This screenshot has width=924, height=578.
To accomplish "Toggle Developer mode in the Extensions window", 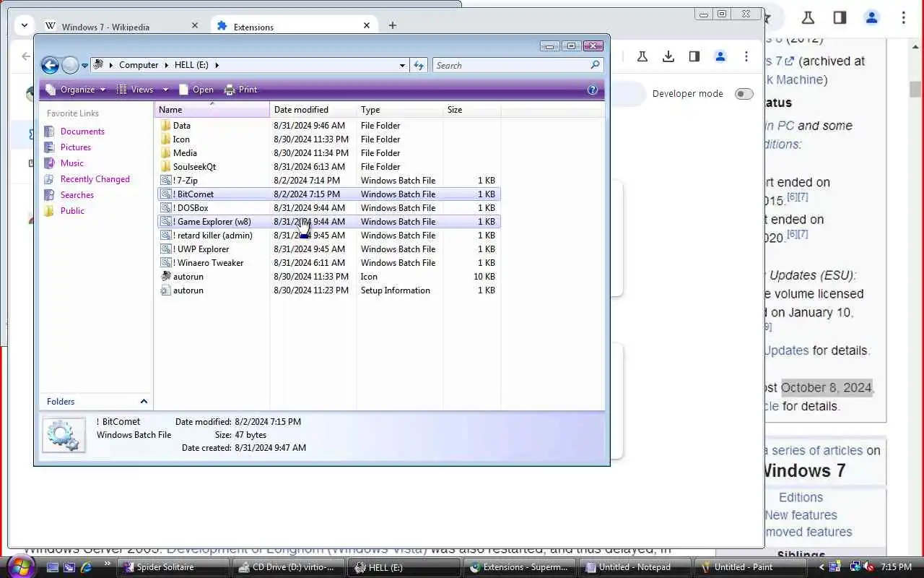I will click(744, 94).
